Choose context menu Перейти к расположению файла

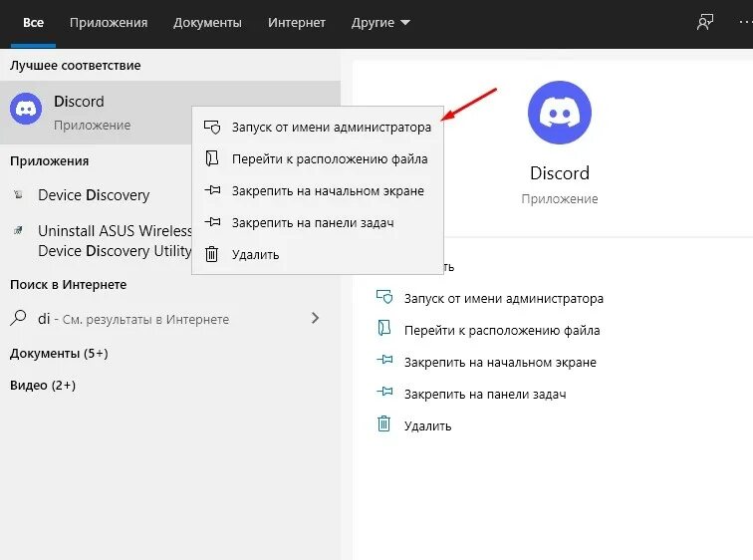(x=318, y=159)
